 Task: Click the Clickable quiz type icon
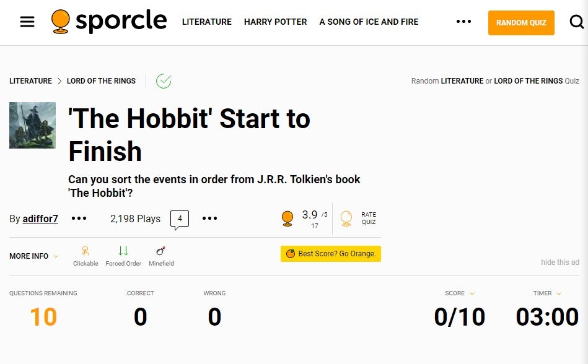point(86,251)
